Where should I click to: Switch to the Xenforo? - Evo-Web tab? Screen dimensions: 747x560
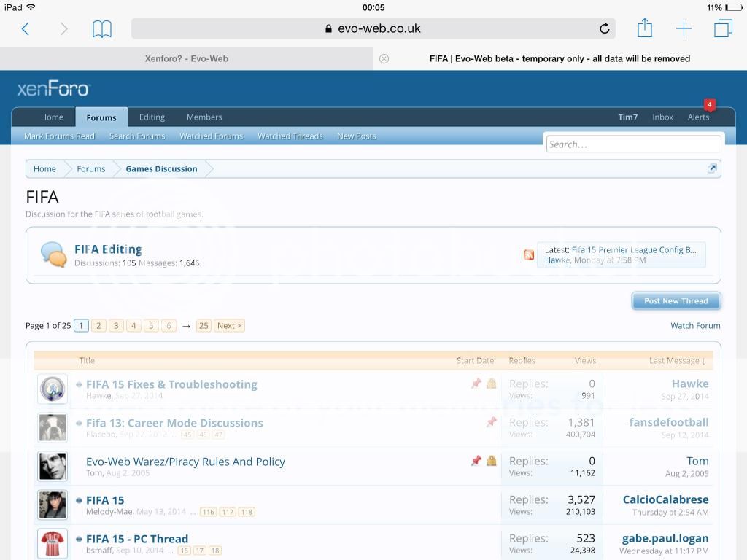click(x=187, y=59)
